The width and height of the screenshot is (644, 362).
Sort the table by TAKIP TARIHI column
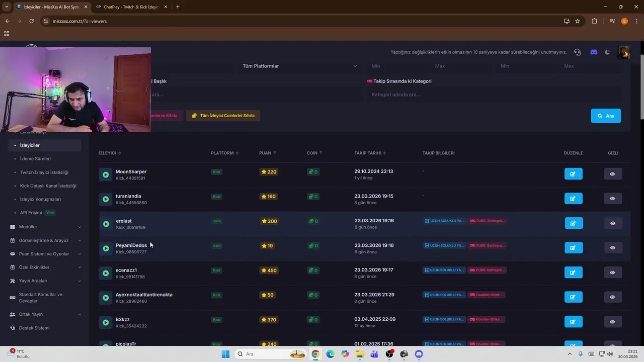(371, 153)
